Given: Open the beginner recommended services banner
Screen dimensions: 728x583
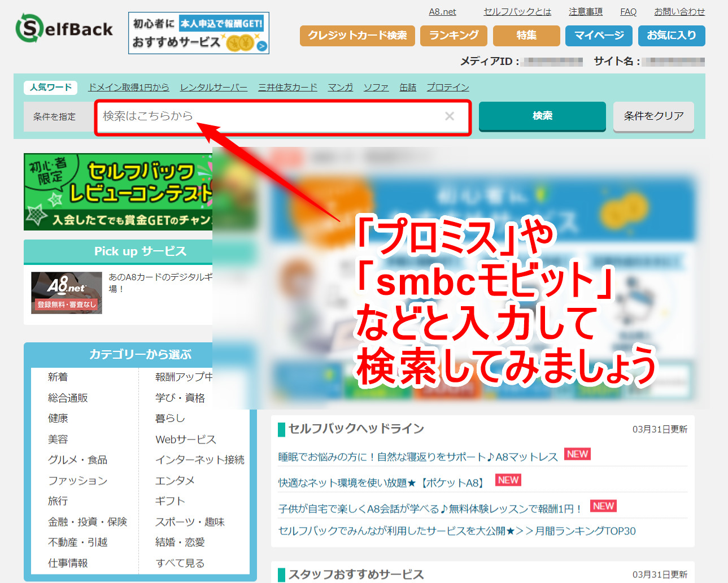Looking at the screenshot, I should pyautogui.click(x=199, y=33).
